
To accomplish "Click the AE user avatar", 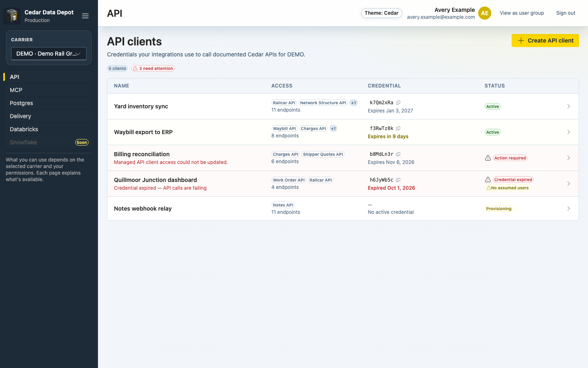I will 485,13.
